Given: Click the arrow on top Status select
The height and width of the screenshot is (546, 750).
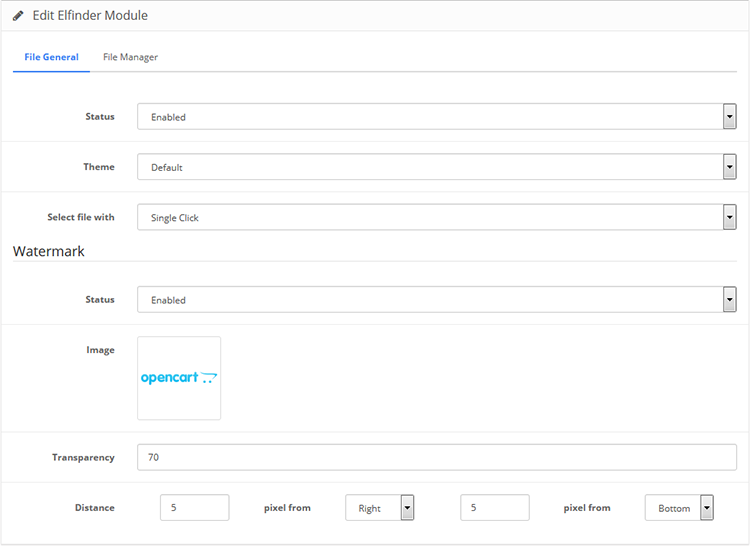Looking at the screenshot, I should [x=729, y=117].
